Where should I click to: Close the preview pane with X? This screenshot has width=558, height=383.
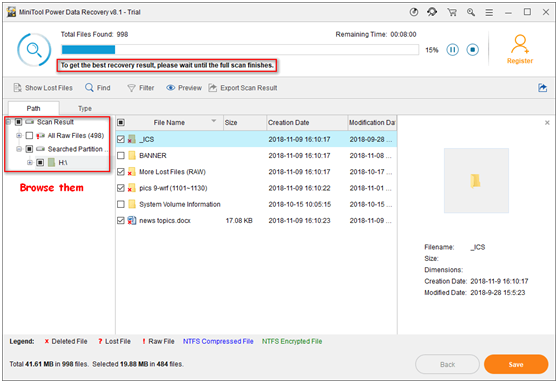[x=547, y=123]
